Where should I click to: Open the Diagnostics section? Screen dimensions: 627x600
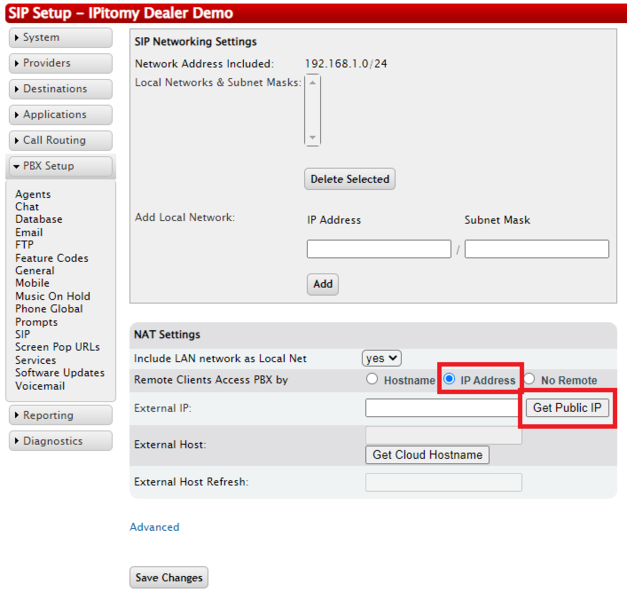pos(60,442)
